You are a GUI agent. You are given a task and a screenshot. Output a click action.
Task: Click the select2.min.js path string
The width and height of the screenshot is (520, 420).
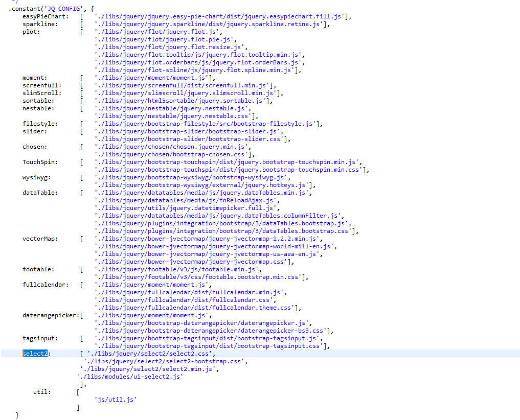pos(148,368)
